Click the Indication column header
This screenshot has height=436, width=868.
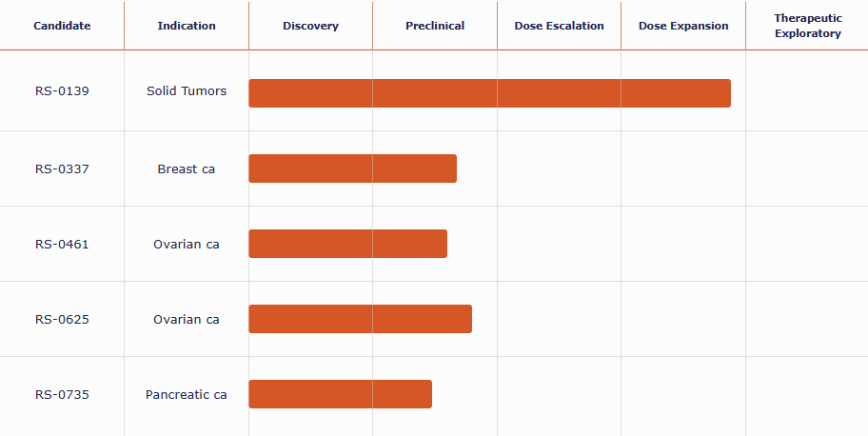(187, 26)
